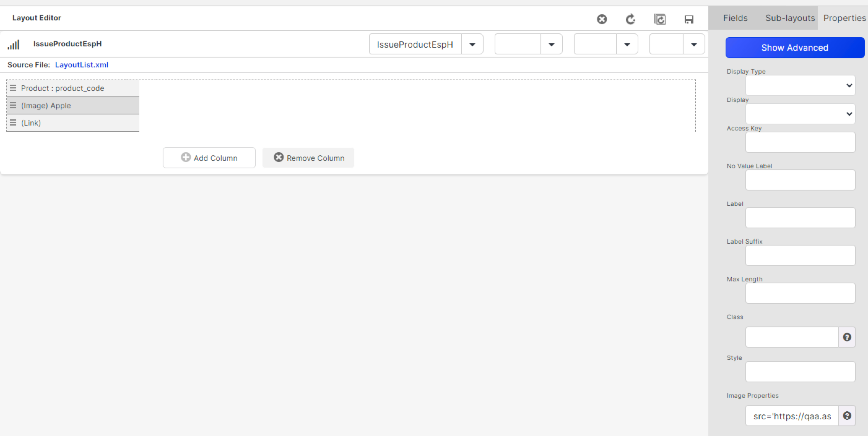This screenshot has height=436, width=868.
Task: Click the reload-all-layouts stacked refresh icon
Action: pos(660,19)
